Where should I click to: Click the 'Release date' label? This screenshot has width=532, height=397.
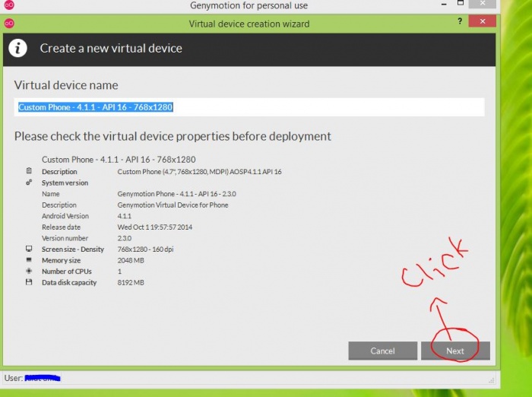tap(61, 227)
